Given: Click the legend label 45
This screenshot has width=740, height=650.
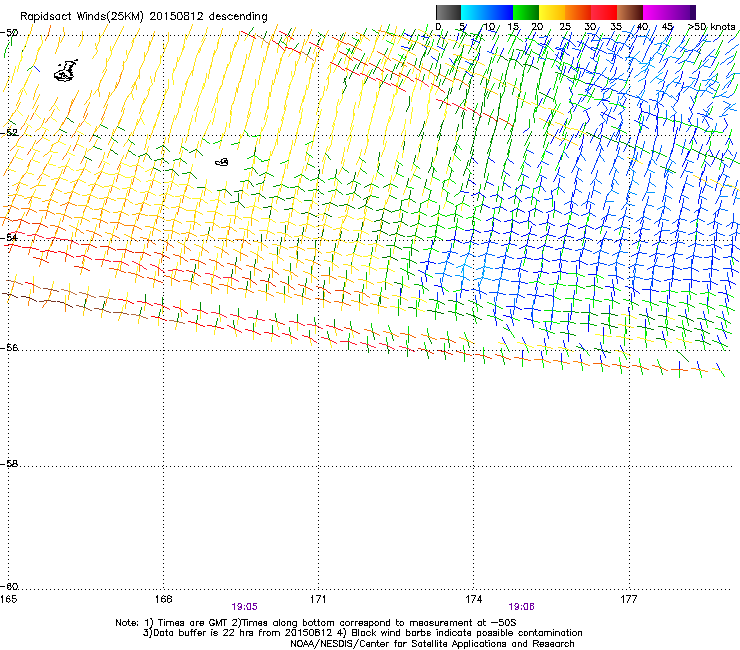Looking at the screenshot, I should pos(667,27).
